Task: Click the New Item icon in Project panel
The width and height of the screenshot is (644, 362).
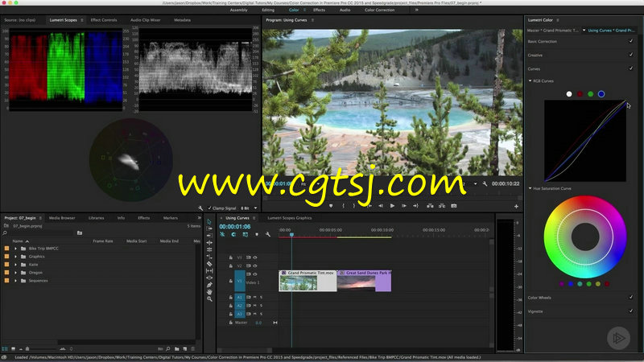Action: (185, 349)
